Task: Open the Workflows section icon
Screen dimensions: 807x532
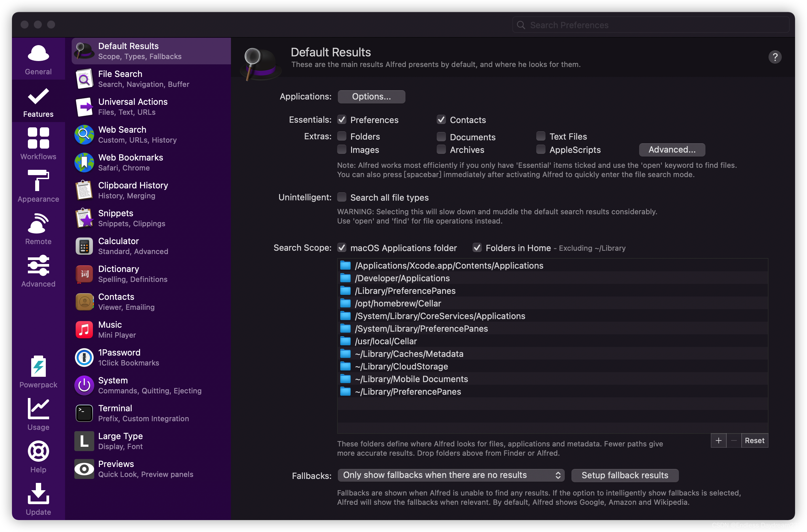Action: coord(38,138)
